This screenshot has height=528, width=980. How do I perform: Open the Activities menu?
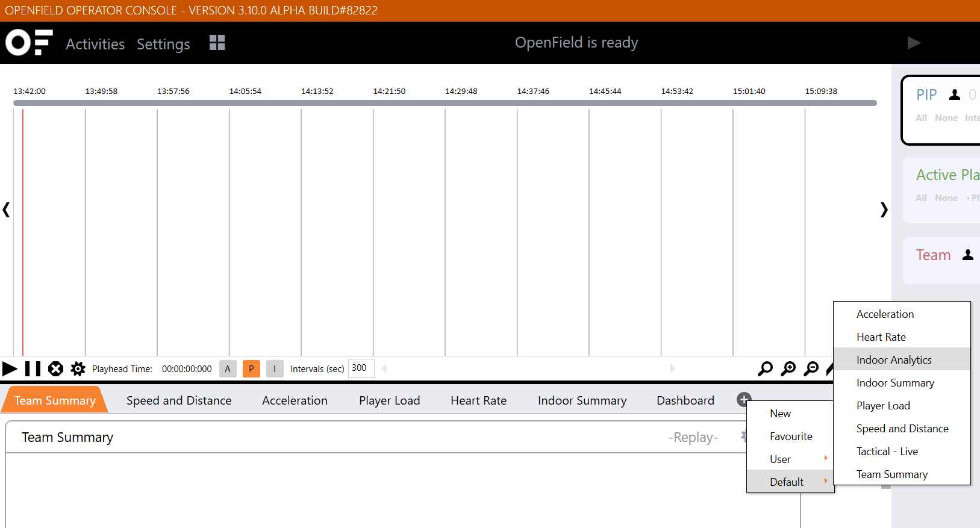point(95,44)
